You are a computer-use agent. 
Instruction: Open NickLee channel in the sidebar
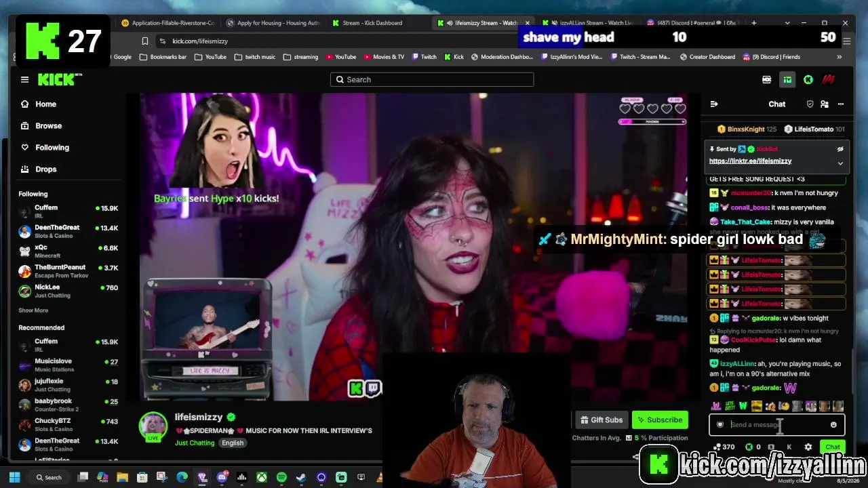tap(68, 291)
